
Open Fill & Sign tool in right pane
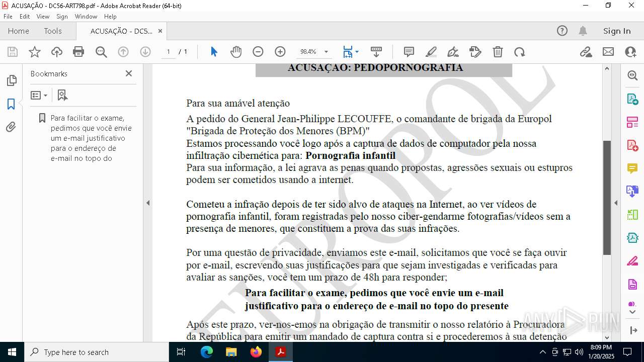click(632, 261)
